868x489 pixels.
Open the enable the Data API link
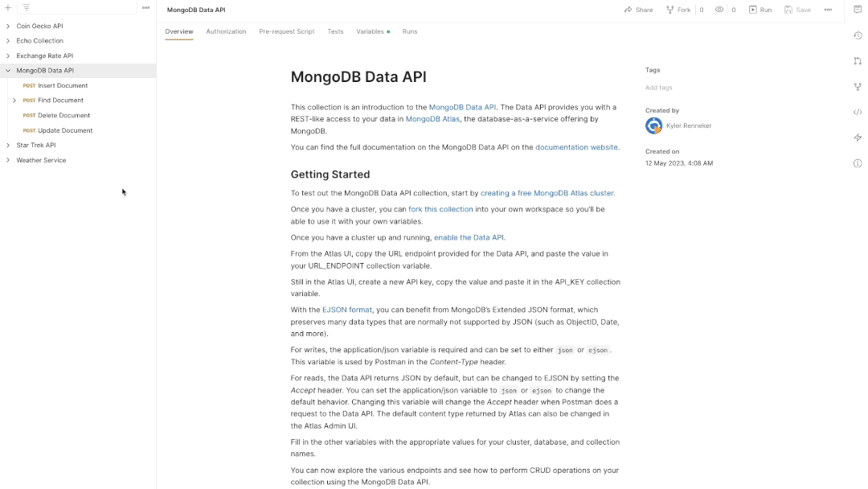pos(469,237)
